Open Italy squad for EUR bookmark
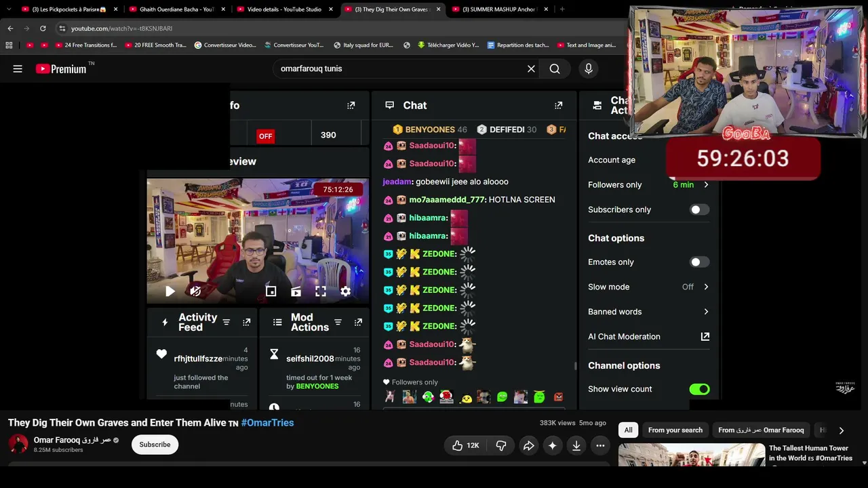The image size is (868, 488). point(363,45)
